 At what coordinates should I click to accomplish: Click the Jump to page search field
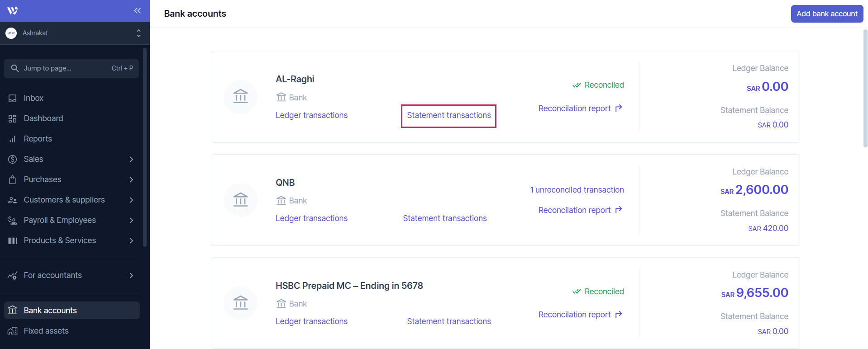point(71,68)
